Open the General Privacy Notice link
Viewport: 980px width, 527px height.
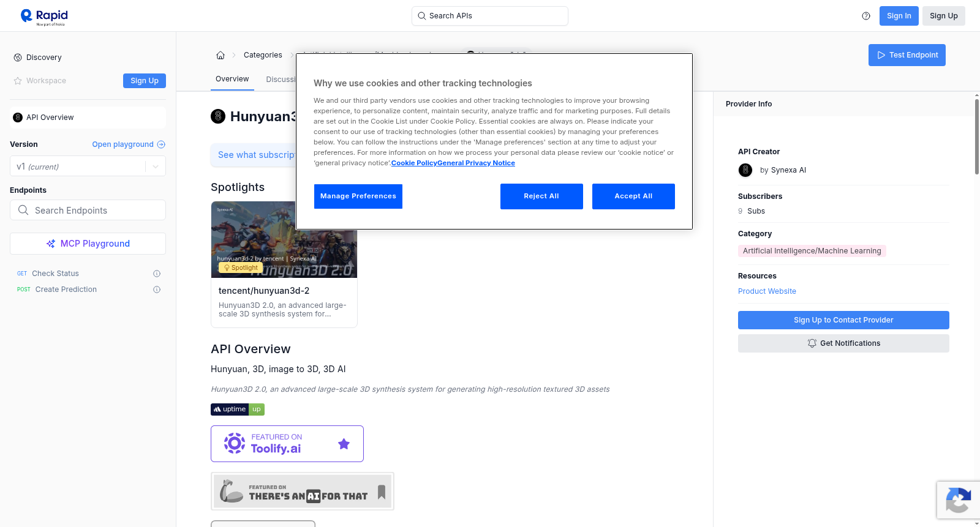pyautogui.click(x=476, y=163)
